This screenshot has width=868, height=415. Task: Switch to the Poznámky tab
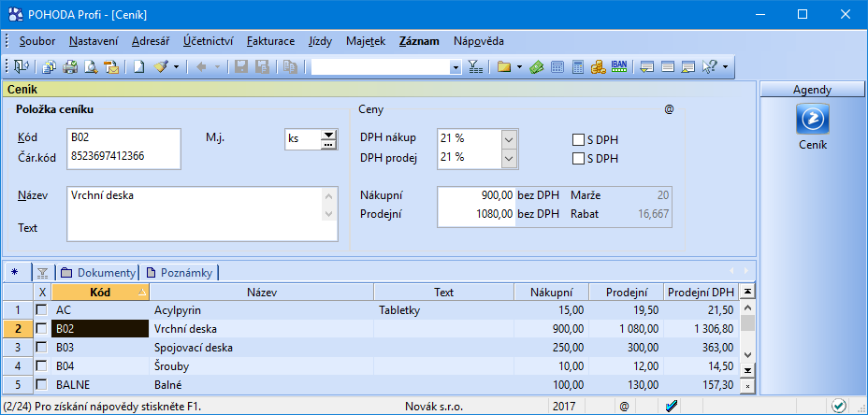tap(180, 272)
